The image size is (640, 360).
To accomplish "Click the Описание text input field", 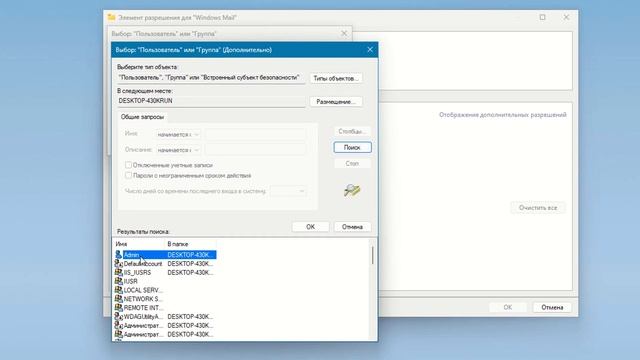I will coord(255,150).
